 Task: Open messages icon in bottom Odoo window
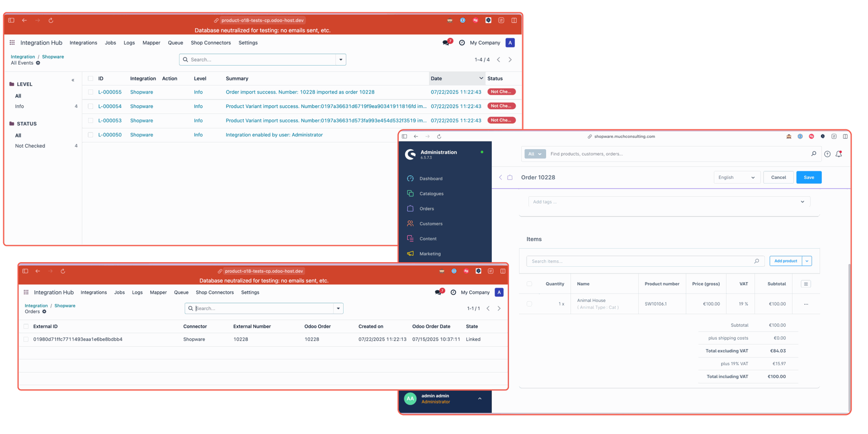[439, 292]
